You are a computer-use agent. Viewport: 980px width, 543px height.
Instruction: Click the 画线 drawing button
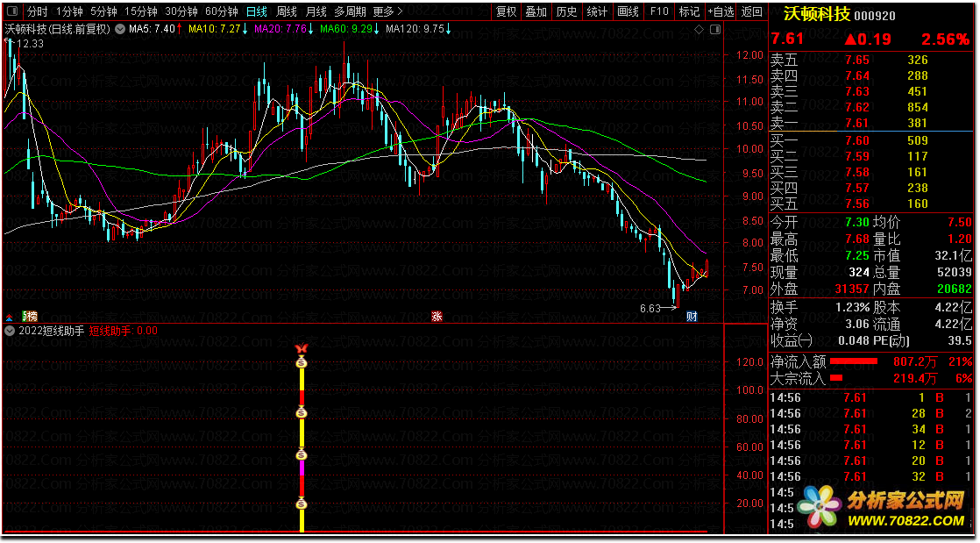point(628,11)
